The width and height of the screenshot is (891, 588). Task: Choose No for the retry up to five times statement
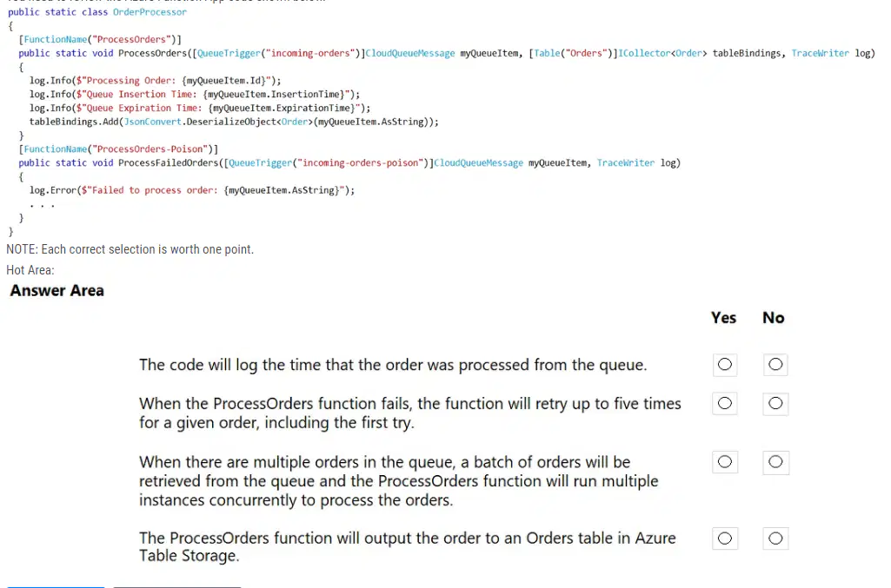(775, 404)
